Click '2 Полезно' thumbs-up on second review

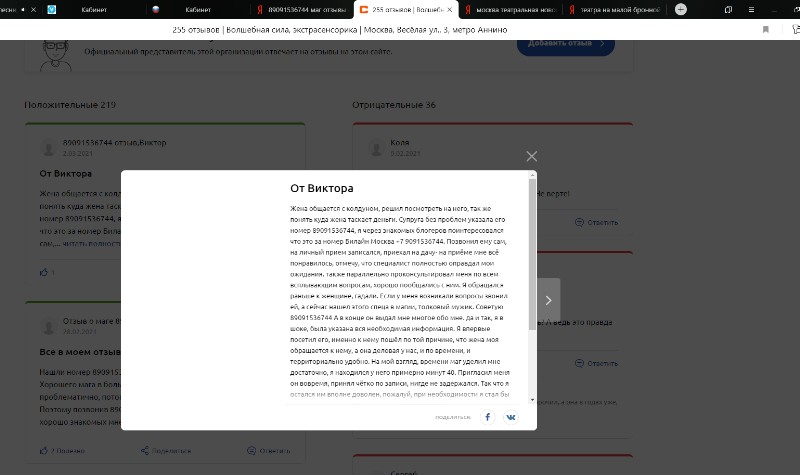tap(62, 451)
